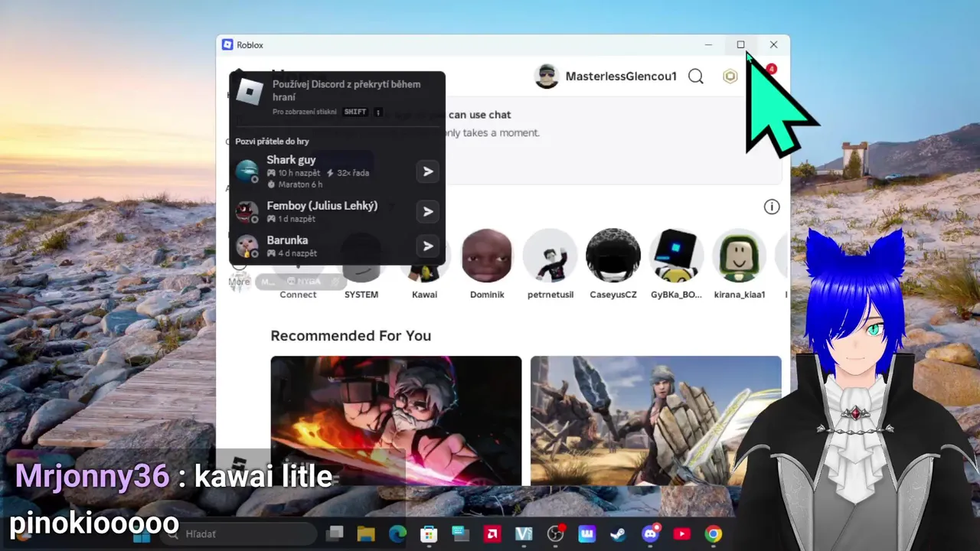The width and height of the screenshot is (980, 551).
Task: Open Steam from the taskbar
Action: click(618, 534)
